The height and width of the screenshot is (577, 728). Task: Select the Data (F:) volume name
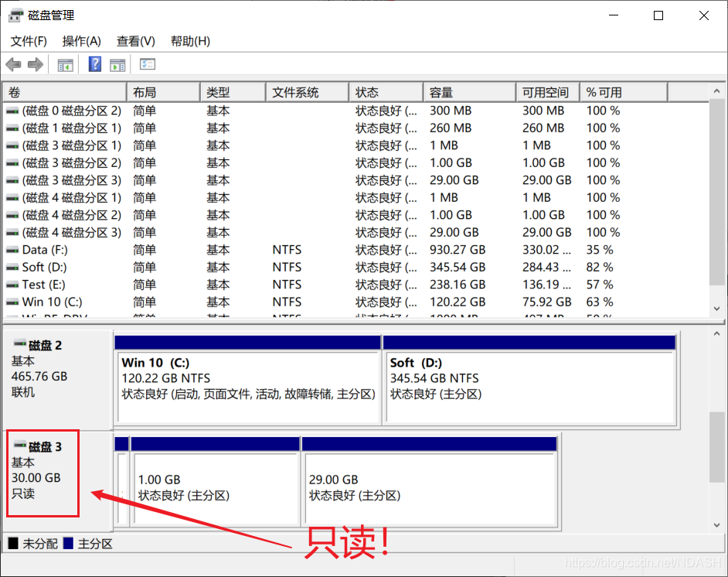click(45, 250)
